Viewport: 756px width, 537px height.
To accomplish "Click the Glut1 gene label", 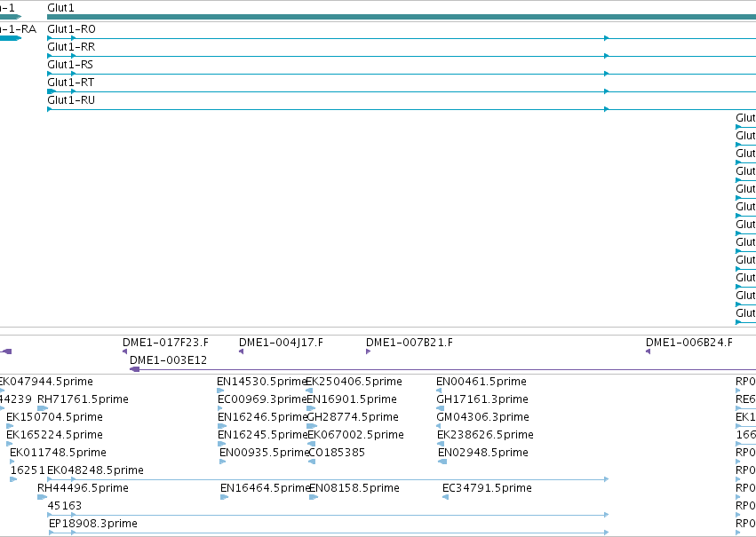I will click(60, 8).
